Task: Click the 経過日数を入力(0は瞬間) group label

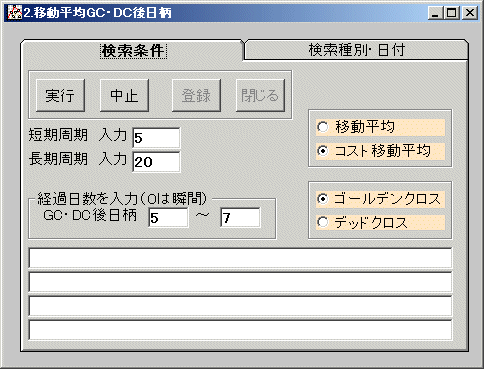Action: [122, 199]
